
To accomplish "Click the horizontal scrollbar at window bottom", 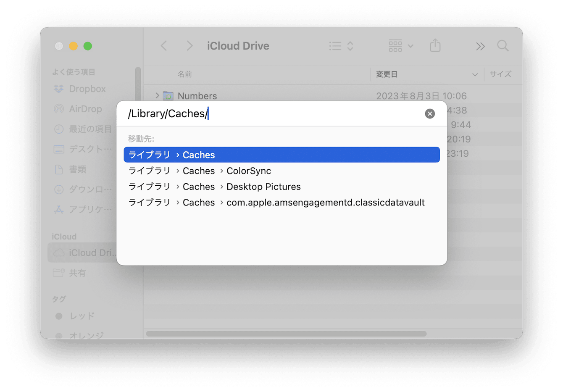I will tap(286, 334).
